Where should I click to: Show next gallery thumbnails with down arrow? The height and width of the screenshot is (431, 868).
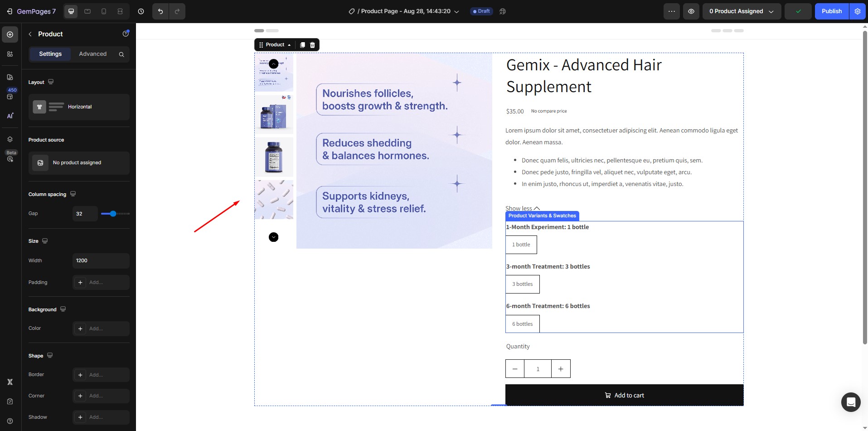(x=273, y=237)
